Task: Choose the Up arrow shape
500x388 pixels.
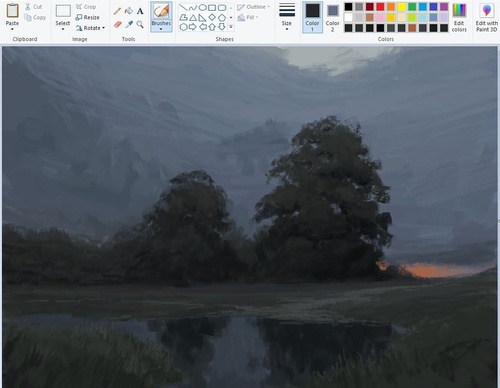Action: pyautogui.click(x=212, y=27)
